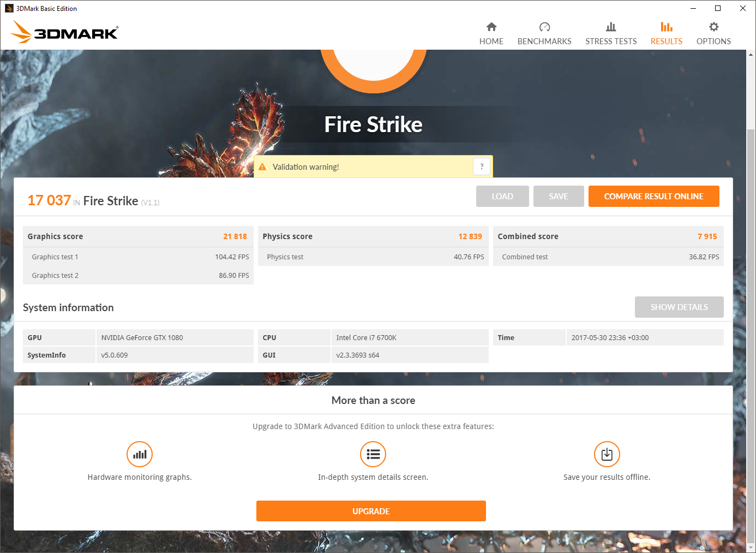The width and height of the screenshot is (756, 553).
Task: Switch to the OPTIONS tab label
Action: (x=713, y=41)
